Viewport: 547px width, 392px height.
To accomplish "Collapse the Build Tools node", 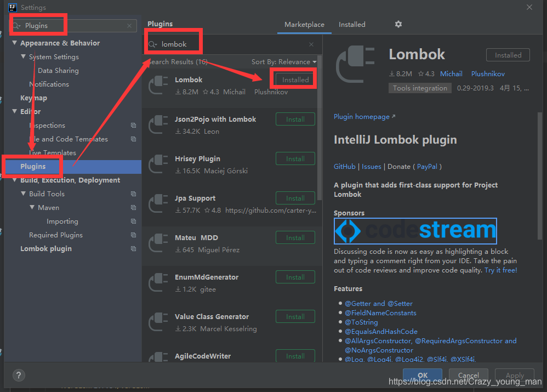I will (x=24, y=194).
